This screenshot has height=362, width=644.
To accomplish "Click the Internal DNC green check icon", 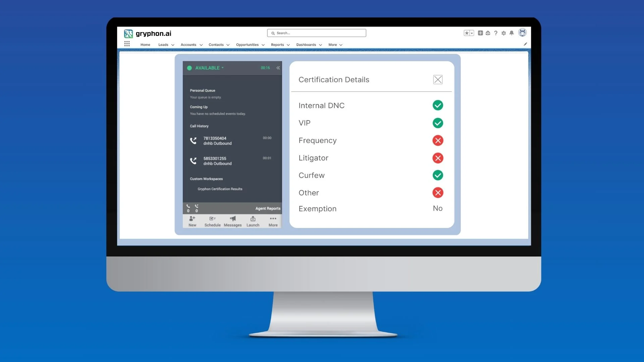I will 438,105.
